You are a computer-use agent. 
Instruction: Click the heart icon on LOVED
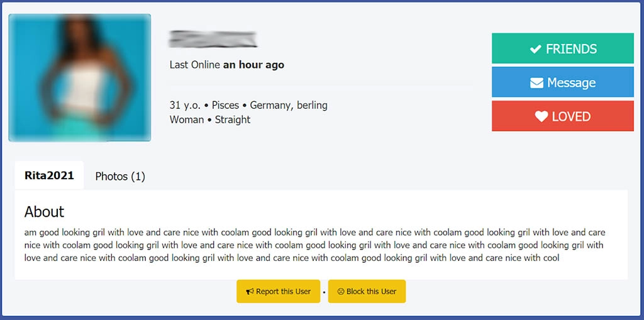tap(541, 116)
